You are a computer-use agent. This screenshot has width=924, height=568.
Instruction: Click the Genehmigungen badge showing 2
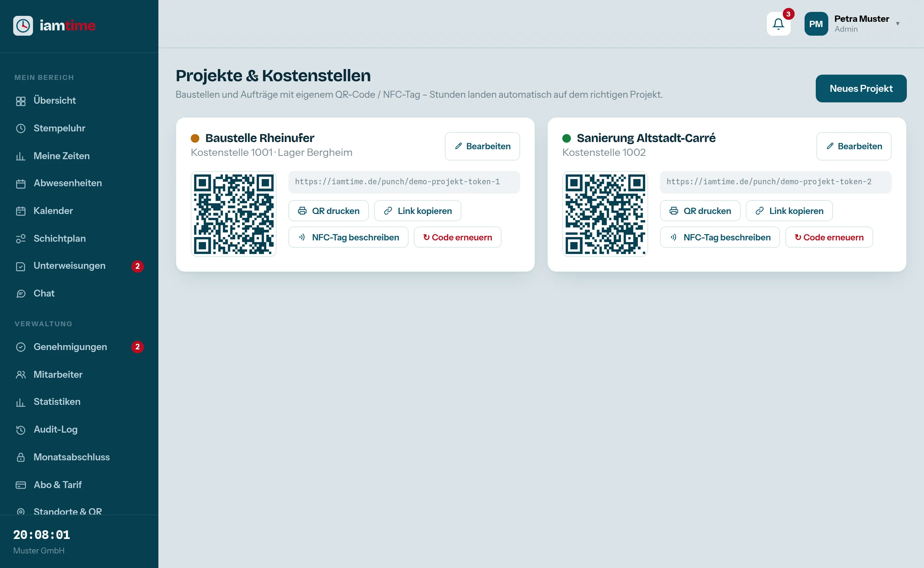click(137, 347)
